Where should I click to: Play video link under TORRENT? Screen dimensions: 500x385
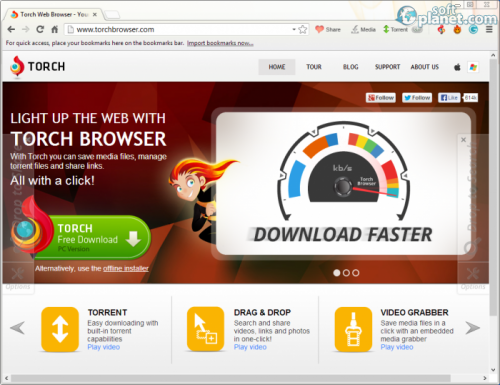coord(104,347)
